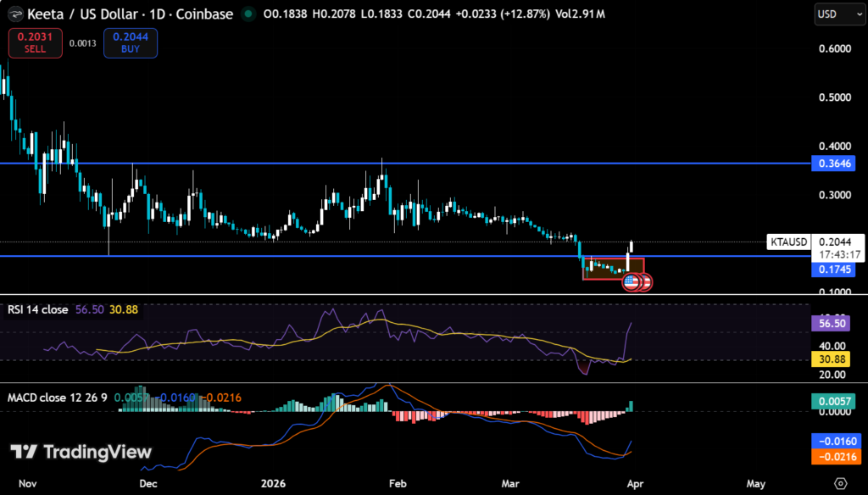
Task: Open the Coinbase exchange selector
Action: point(207,14)
